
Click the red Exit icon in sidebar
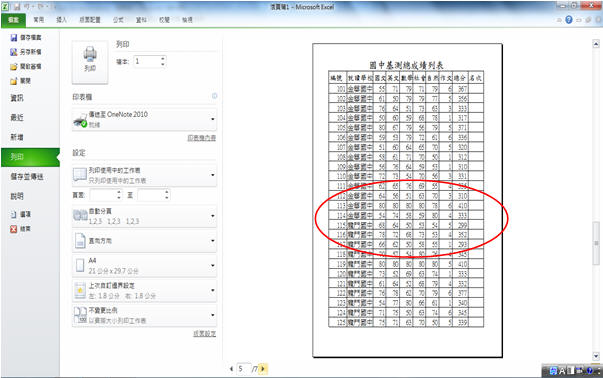click(x=14, y=229)
